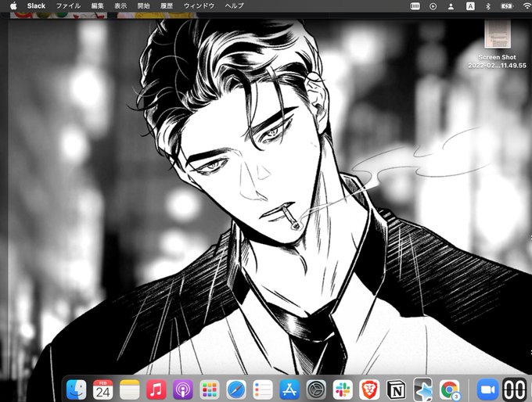Click the user account menu bar icon
Image resolution: width=532 pixels, height=402 pixels.
pyautogui.click(x=451, y=6)
